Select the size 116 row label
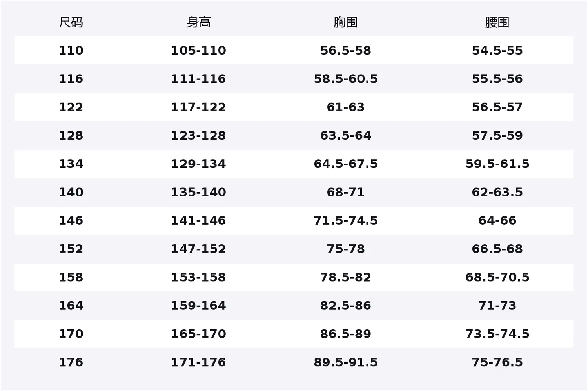The image size is (588, 391). 71,79
